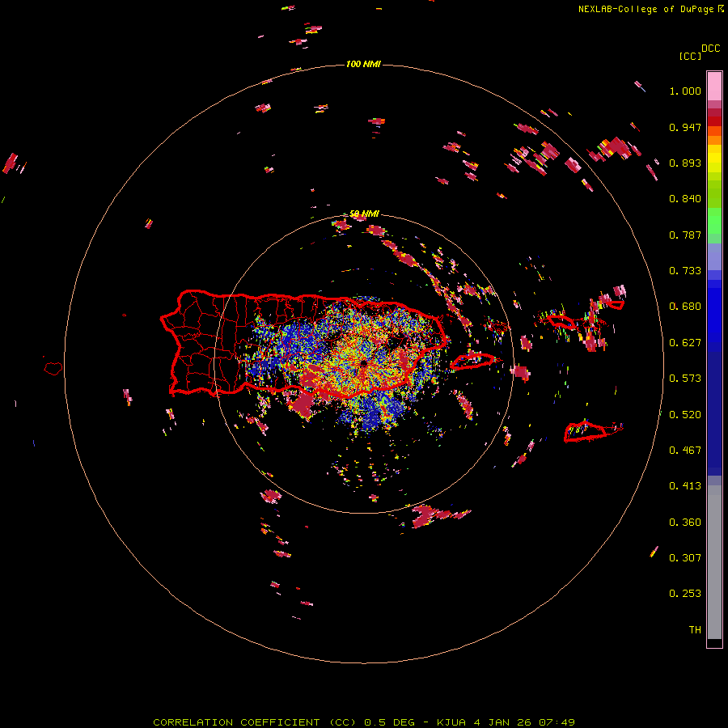Select the 0.467 legend value

click(x=685, y=450)
